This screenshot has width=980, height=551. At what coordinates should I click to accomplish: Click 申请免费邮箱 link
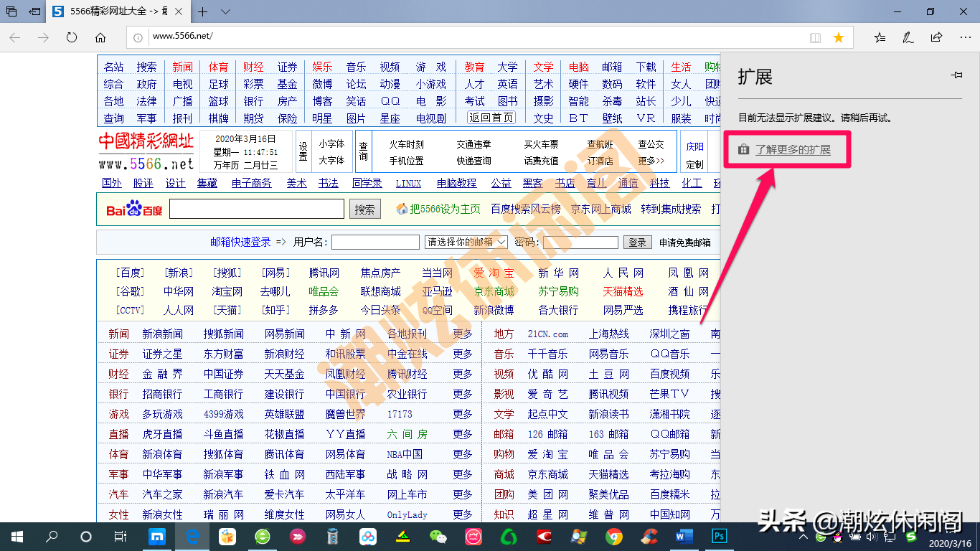coord(685,242)
